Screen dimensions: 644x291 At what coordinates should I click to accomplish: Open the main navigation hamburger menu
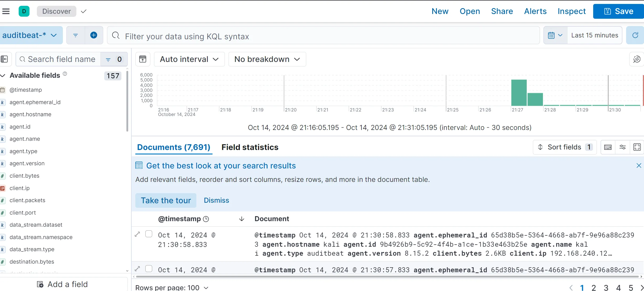click(x=6, y=11)
